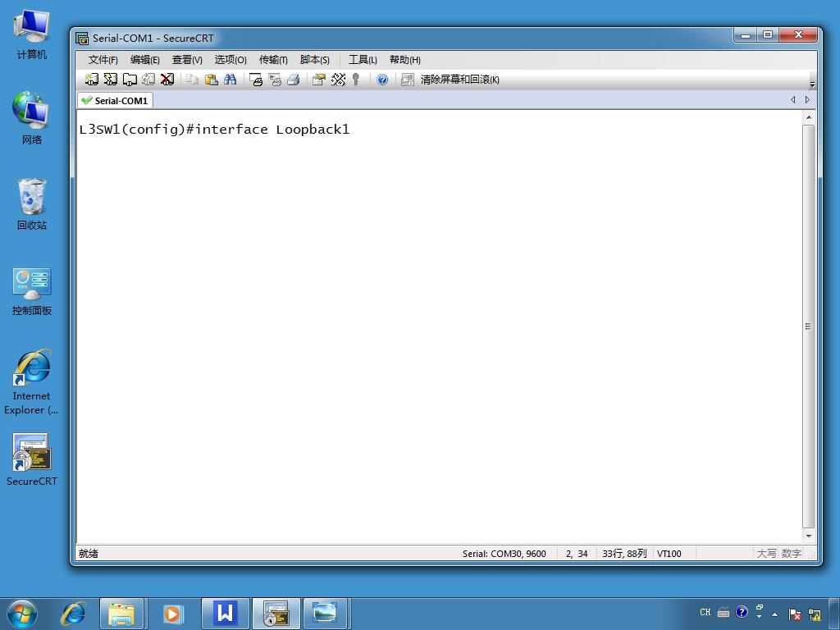Click the Action Center flag icon

click(795, 614)
